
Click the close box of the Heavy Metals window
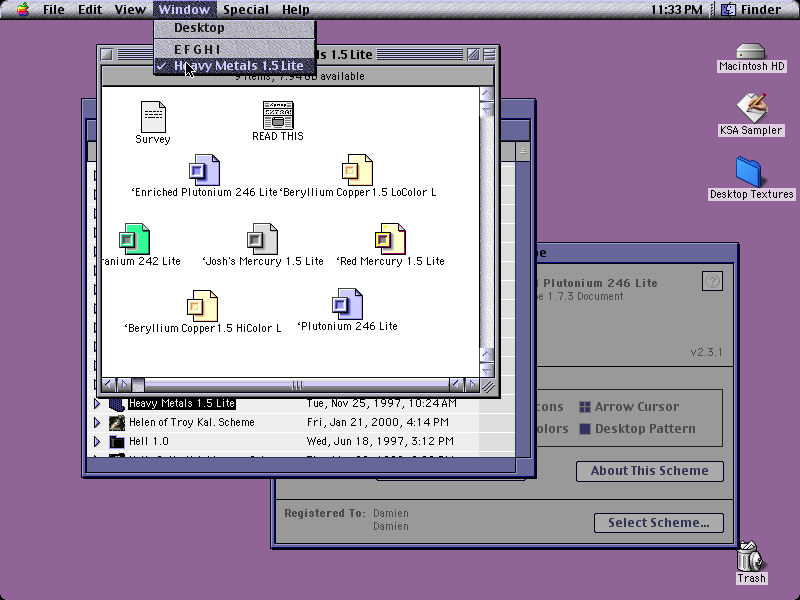(107, 54)
